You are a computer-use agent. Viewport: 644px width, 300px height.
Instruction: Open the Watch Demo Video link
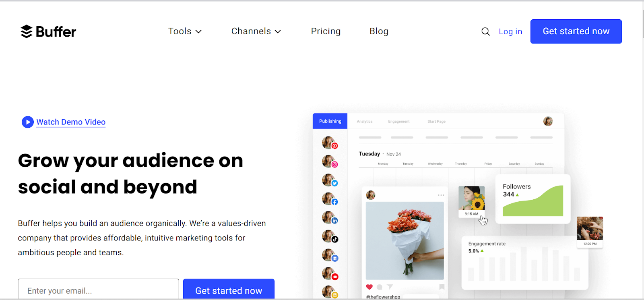71,122
